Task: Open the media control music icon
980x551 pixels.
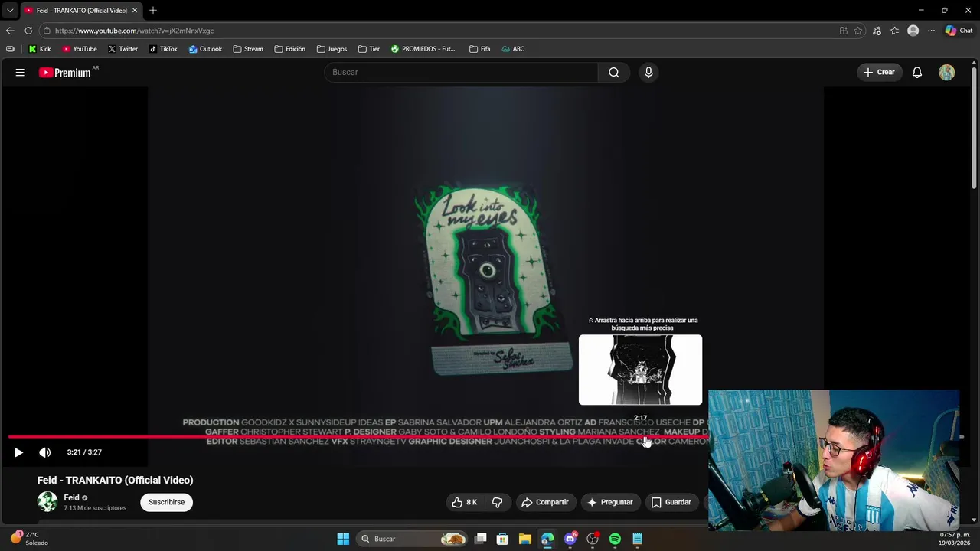Action: click(877, 31)
